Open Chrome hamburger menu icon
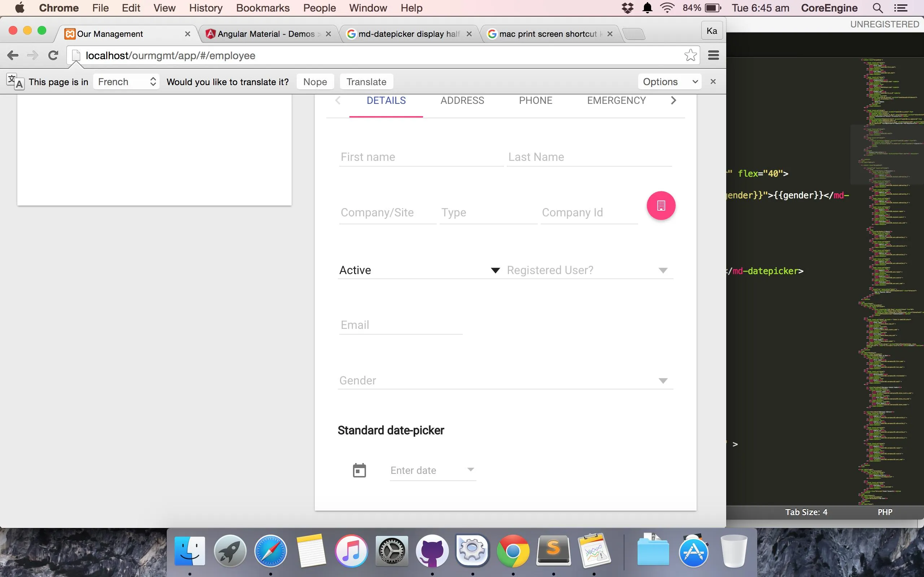The width and height of the screenshot is (924, 577). click(x=713, y=55)
